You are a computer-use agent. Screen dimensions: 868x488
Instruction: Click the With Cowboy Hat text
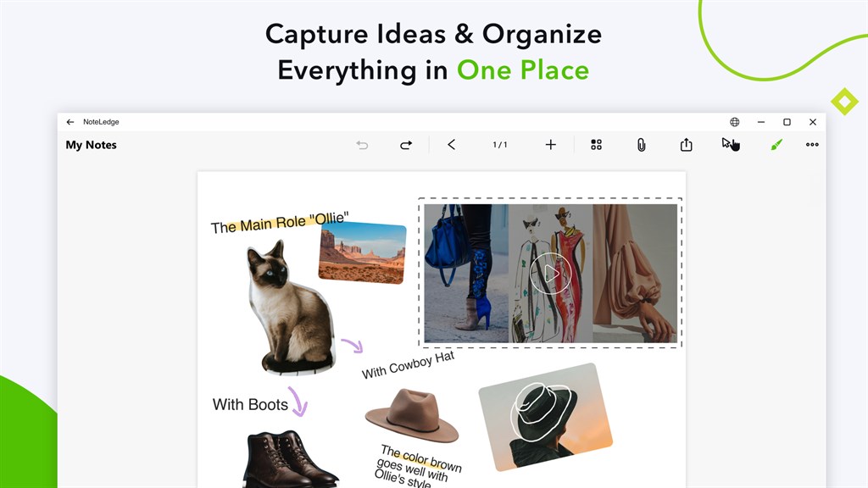tap(408, 365)
